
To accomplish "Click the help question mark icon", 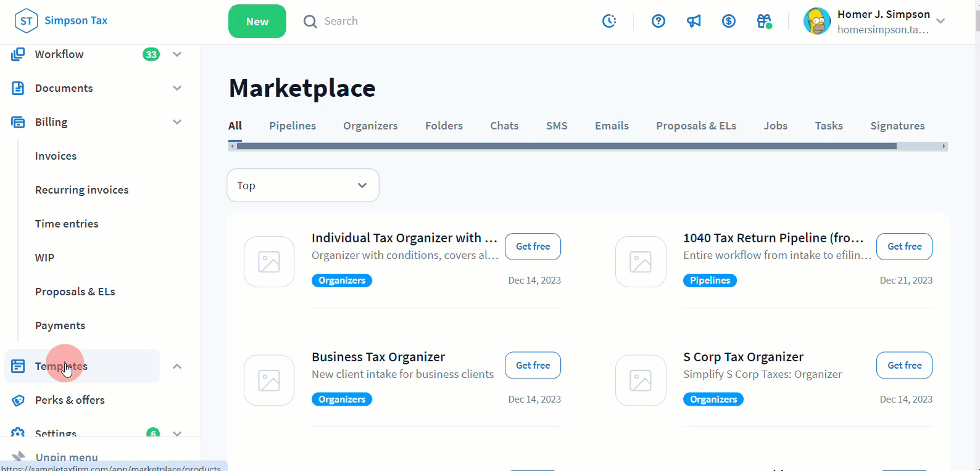I will point(658,22).
